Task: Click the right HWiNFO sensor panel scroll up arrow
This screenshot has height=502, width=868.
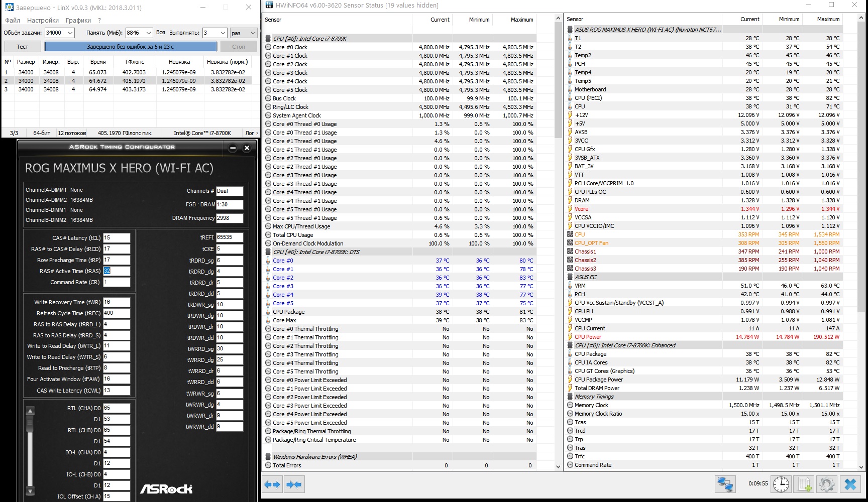Action: 861,18
